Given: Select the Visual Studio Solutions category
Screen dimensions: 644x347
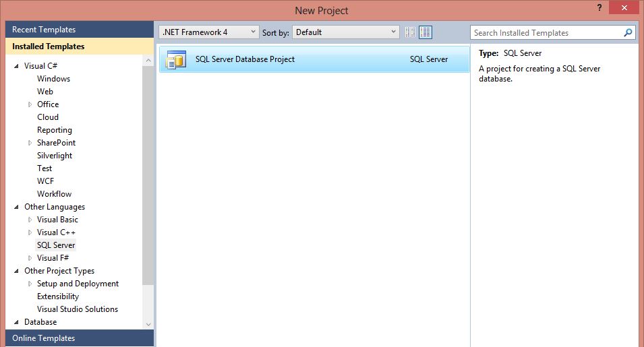Looking at the screenshot, I should click(78, 309).
